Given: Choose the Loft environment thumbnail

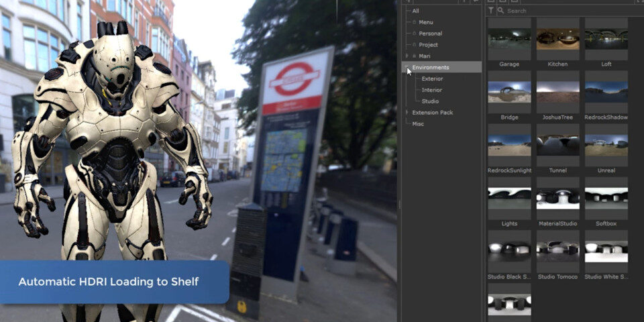Looking at the screenshot, I should (606, 39).
